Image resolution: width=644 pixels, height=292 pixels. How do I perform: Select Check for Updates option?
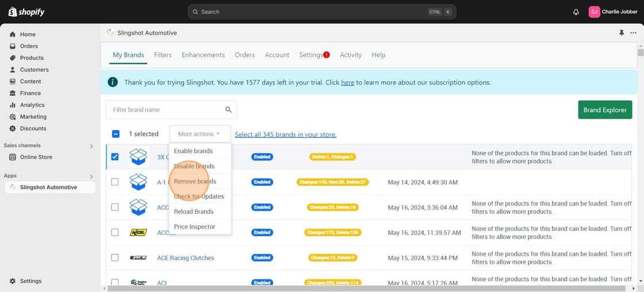coord(200,196)
